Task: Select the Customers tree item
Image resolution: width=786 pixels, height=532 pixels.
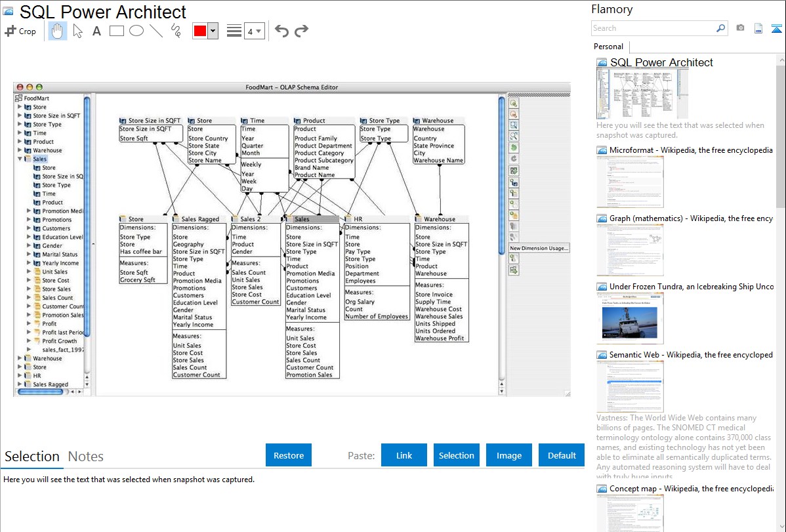Action: click(56, 228)
